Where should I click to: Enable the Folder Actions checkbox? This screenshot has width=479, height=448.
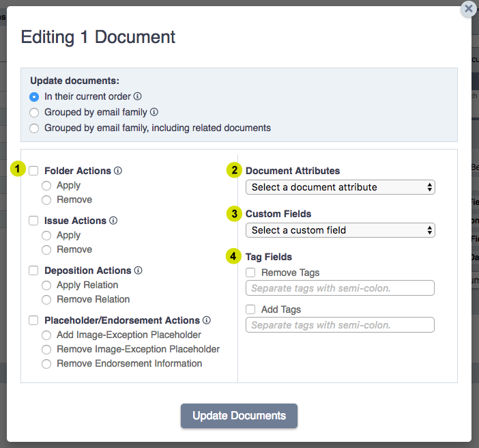(33, 171)
